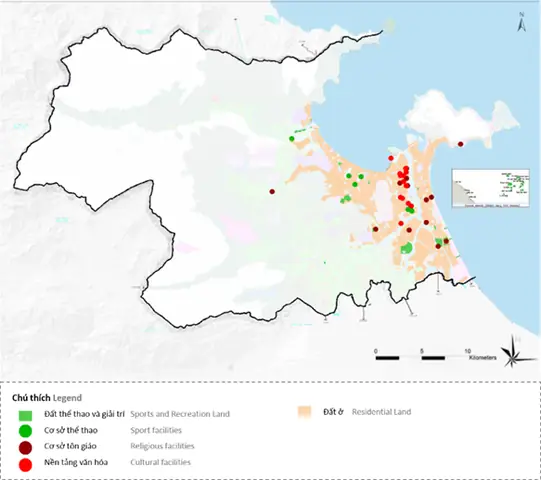The image size is (541, 480).
Task: Select the dark red Religious facilities legend symbol
Action: tap(26, 448)
